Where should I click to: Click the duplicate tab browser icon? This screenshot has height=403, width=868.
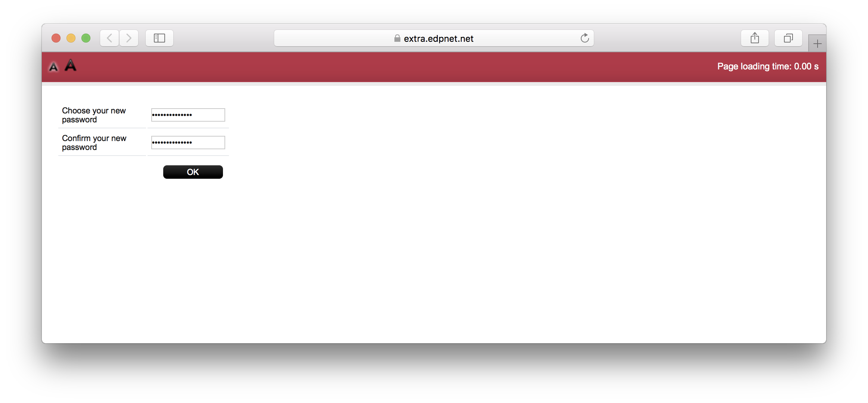point(787,38)
